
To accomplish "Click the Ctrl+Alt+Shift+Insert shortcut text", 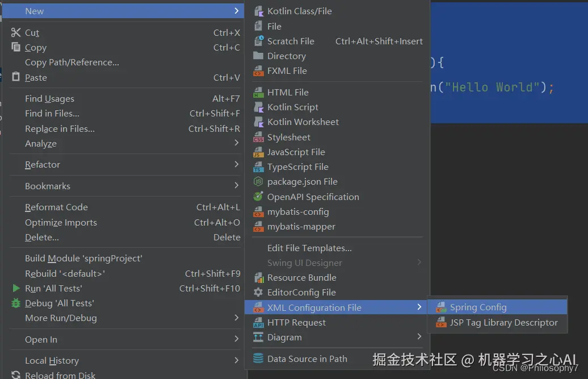I will pos(379,41).
